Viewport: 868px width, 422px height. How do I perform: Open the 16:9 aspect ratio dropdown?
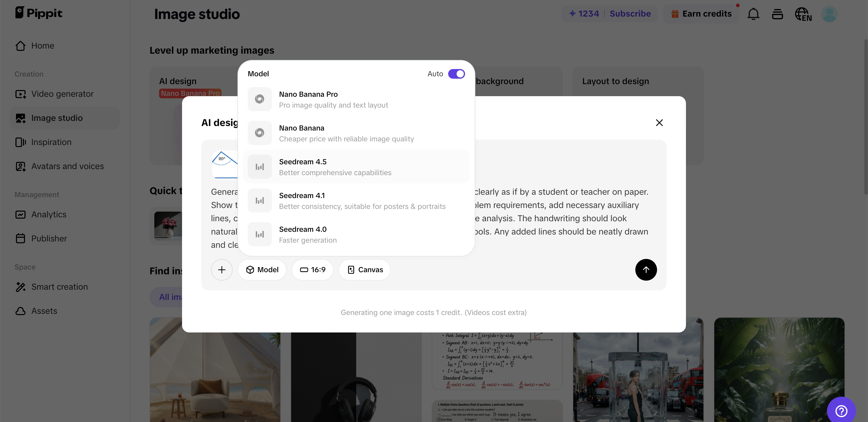pos(312,270)
